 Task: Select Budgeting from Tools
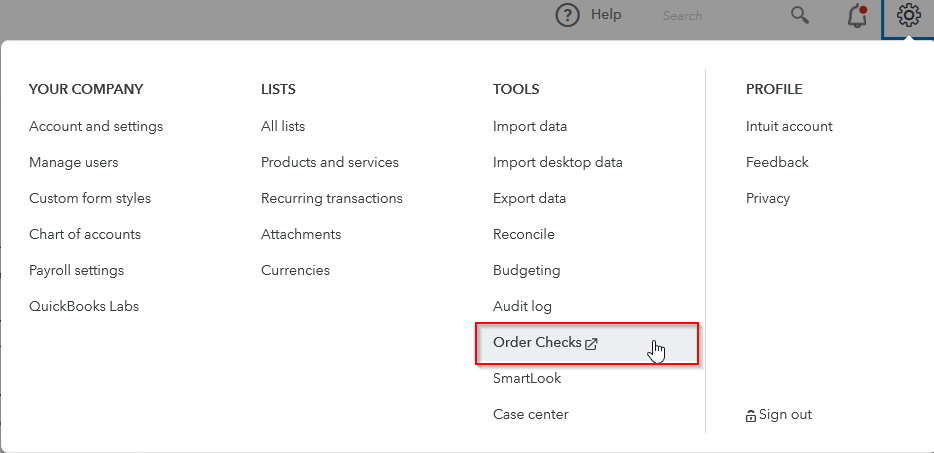pyautogui.click(x=527, y=270)
